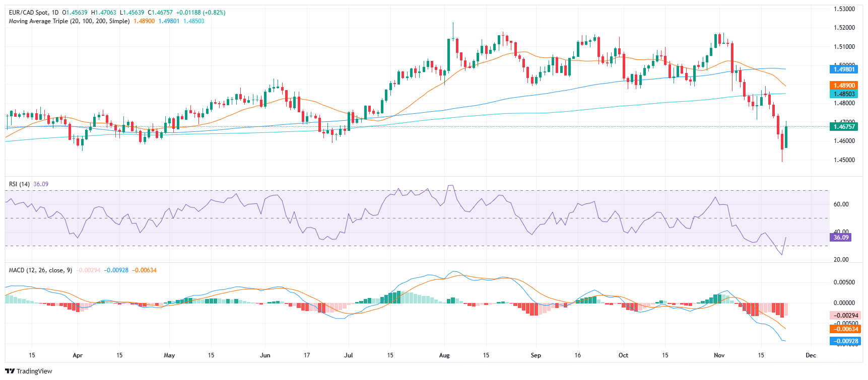The height and width of the screenshot is (380, 868).
Task: Click the teal 1.48503 moving average tag
Action: point(844,94)
